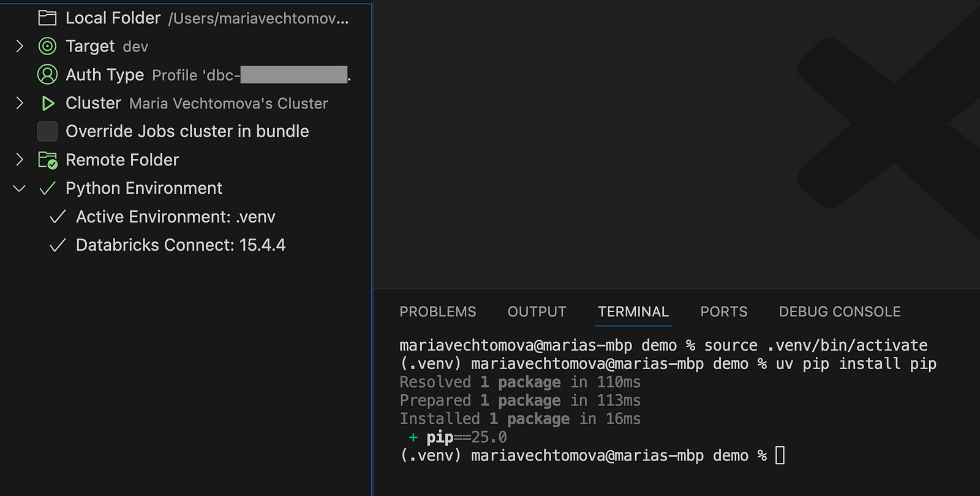Click the 'uv pip install pip' terminal command
980x496 pixels.
856,364
